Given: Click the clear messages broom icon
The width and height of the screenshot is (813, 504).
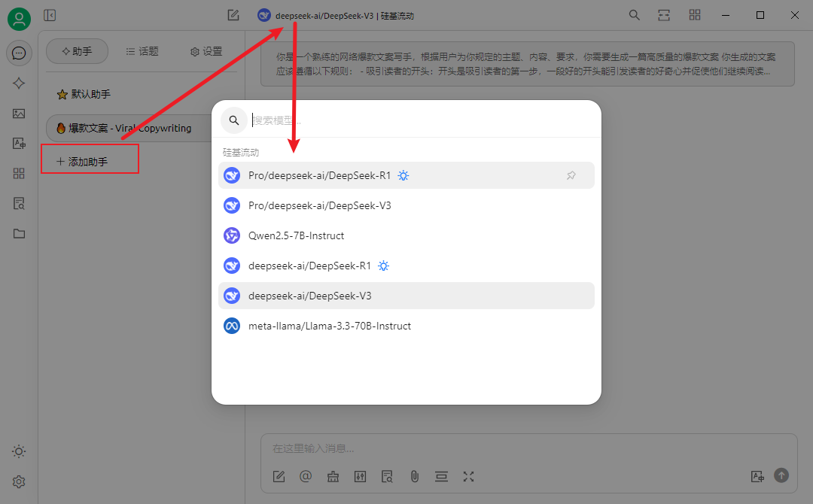Looking at the screenshot, I should [333, 477].
